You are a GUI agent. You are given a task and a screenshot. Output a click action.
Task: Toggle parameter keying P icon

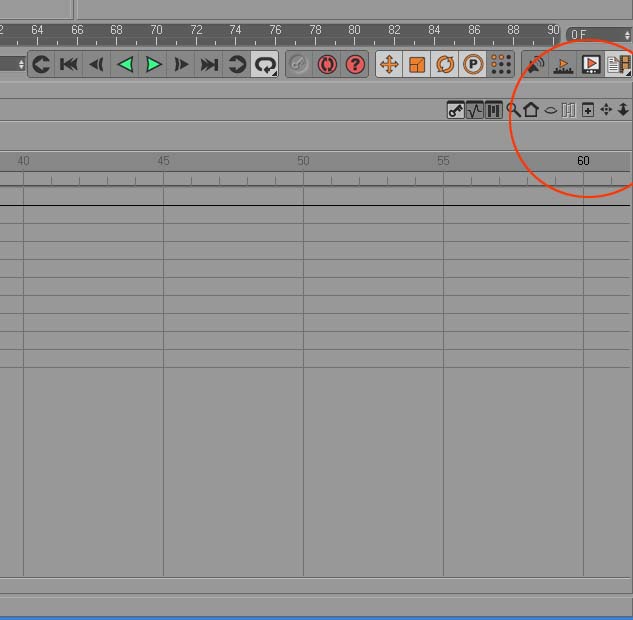473,64
